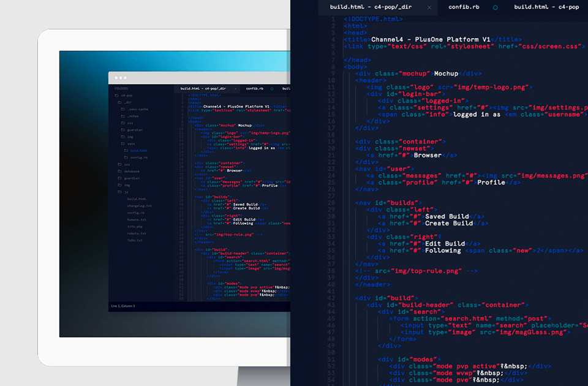588x386 pixels.
Task: Click the _dir folder icon in sidebar
Action: (119, 102)
